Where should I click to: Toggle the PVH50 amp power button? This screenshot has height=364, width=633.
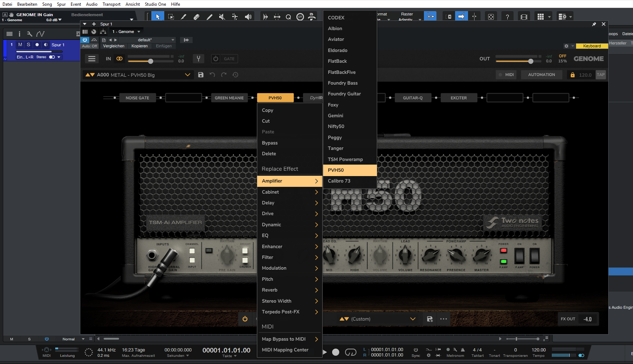click(245, 319)
